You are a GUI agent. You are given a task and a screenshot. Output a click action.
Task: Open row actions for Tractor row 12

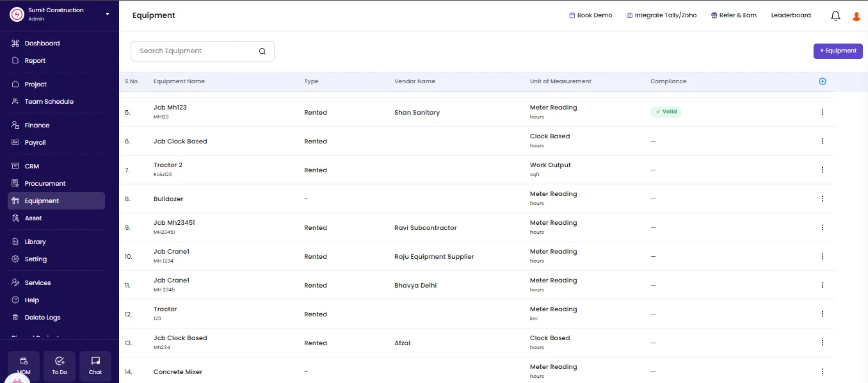[x=823, y=314]
